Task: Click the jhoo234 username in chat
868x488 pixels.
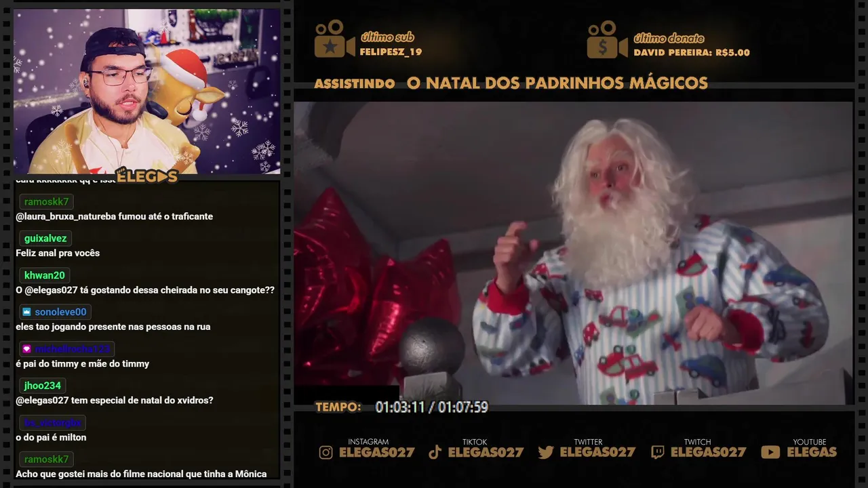Action: (x=43, y=386)
